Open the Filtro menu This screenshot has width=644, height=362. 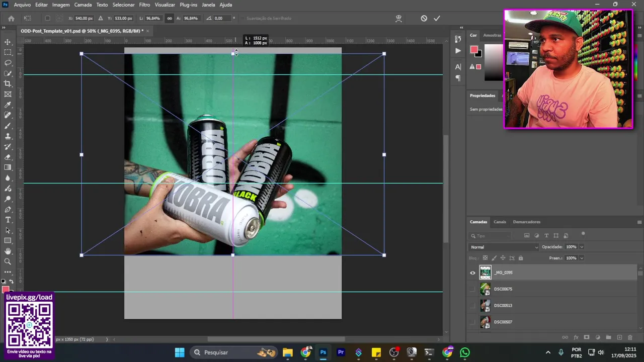tap(144, 5)
